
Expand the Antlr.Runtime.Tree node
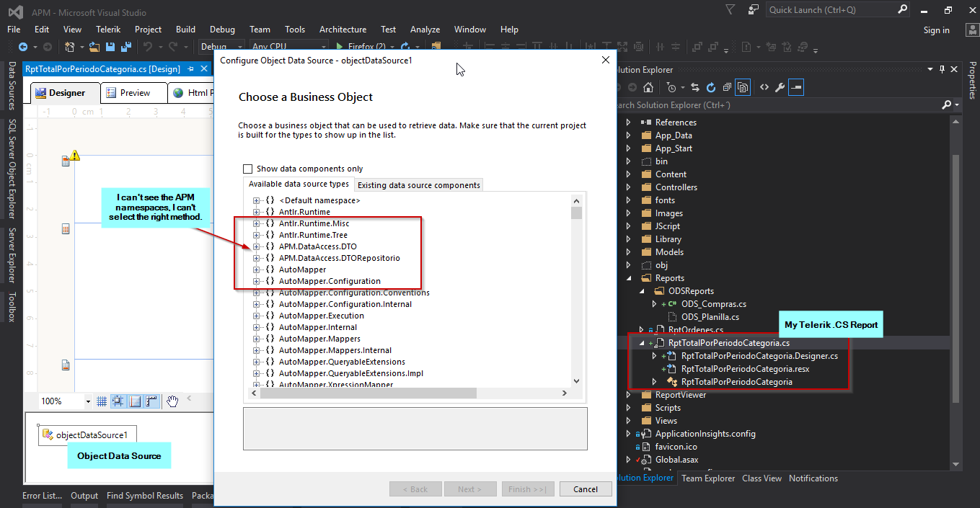coord(257,235)
